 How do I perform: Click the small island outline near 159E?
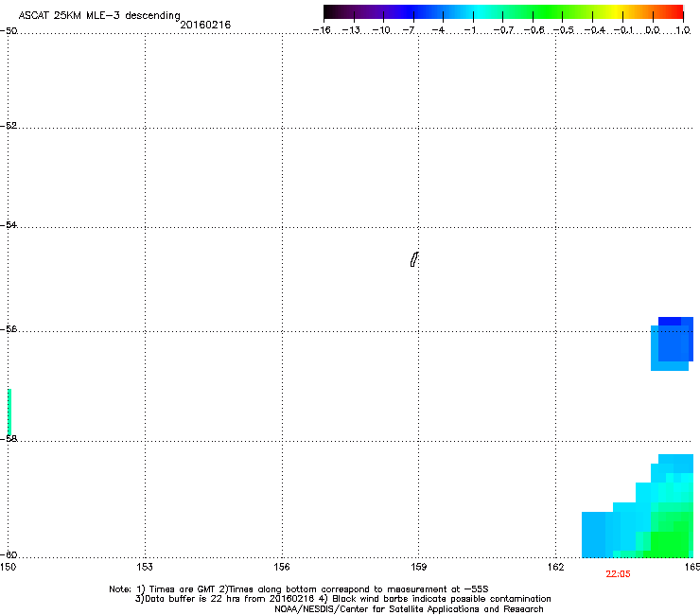coord(413,259)
